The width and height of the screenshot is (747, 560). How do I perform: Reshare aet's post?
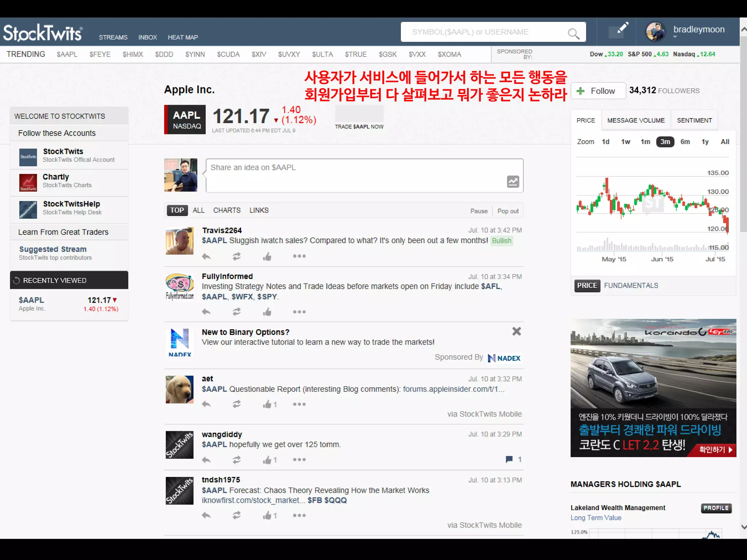pyautogui.click(x=237, y=404)
